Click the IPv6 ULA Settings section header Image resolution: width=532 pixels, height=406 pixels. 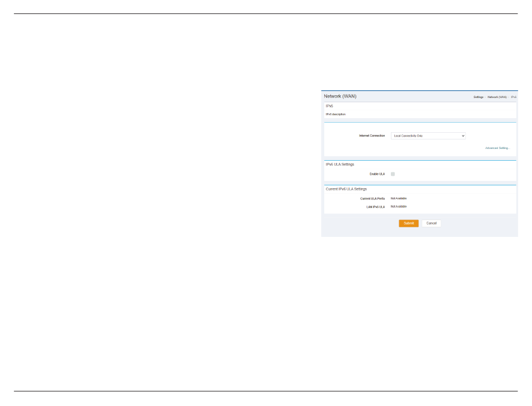[x=340, y=165]
